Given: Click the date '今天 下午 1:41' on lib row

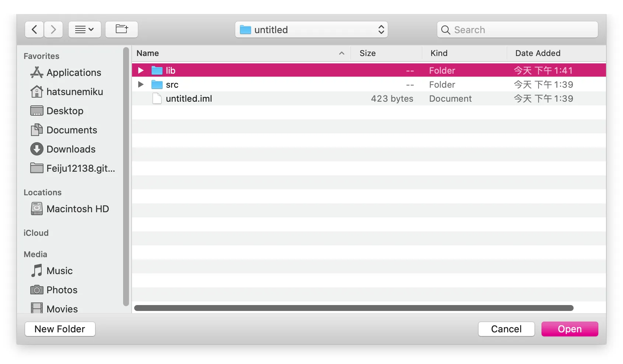Looking at the screenshot, I should [x=543, y=70].
